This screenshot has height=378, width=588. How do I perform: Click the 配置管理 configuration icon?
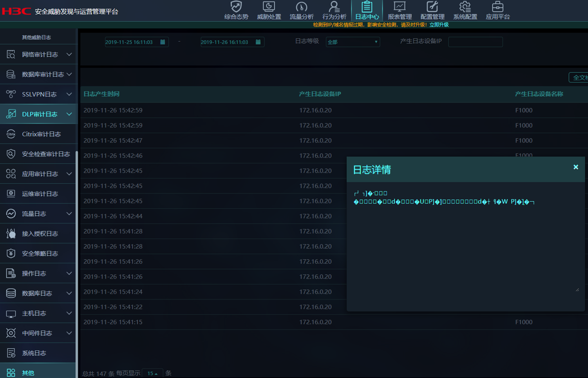[432, 7]
